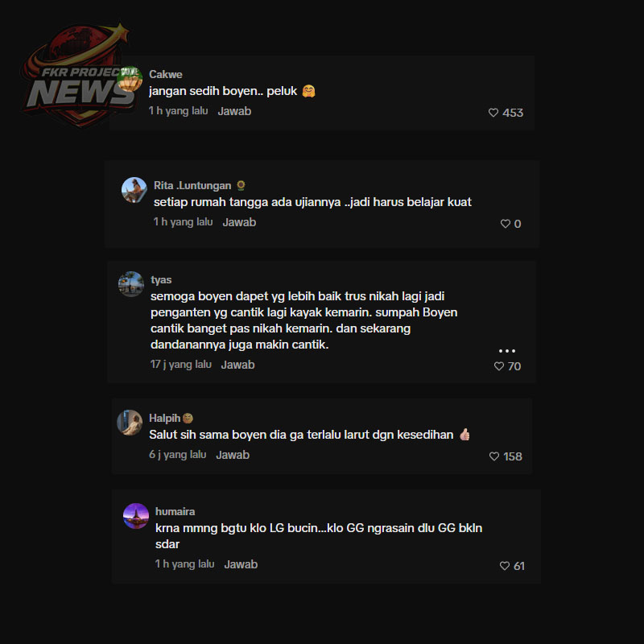Open the humaira username link
644x644 pixels.
tap(175, 511)
